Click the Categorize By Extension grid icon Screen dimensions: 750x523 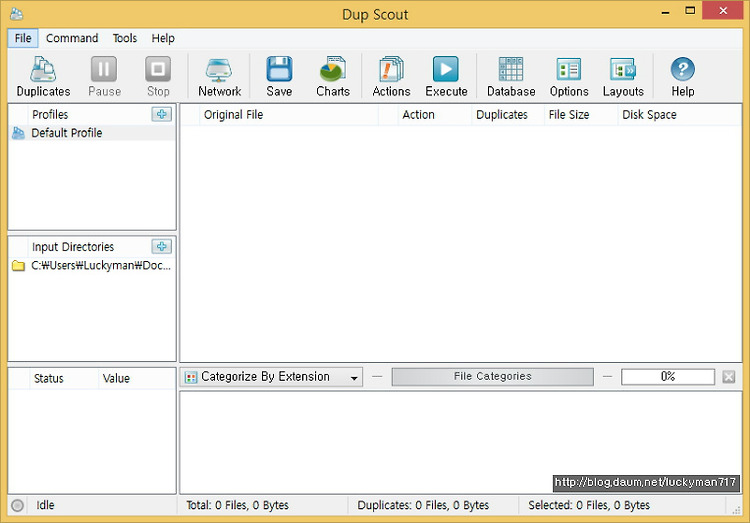coord(191,377)
